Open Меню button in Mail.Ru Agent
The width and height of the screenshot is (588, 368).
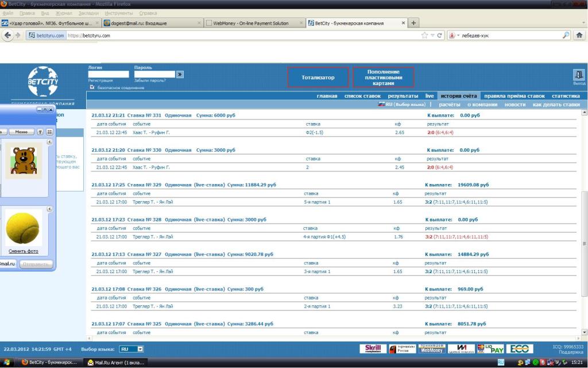click(21, 132)
